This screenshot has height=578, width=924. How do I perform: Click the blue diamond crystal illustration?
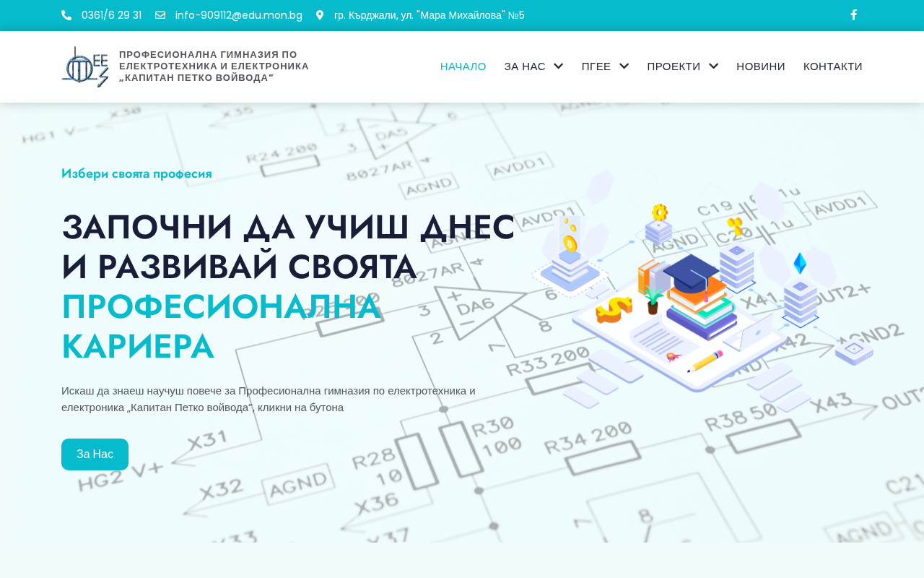tap(800, 263)
